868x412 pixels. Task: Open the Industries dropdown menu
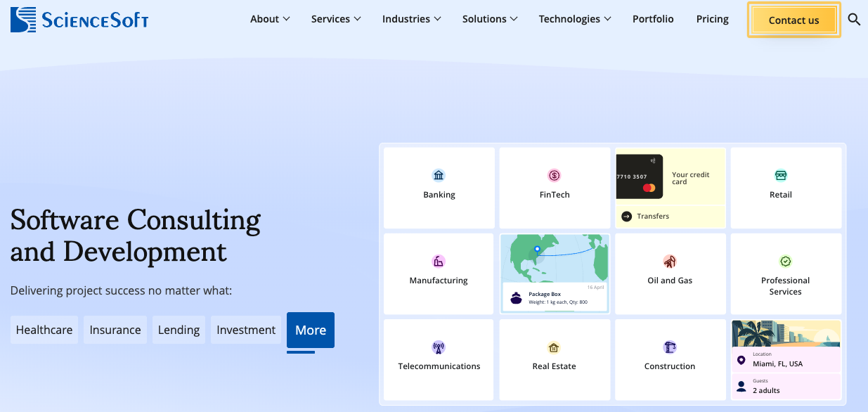click(x=411, y=19)
